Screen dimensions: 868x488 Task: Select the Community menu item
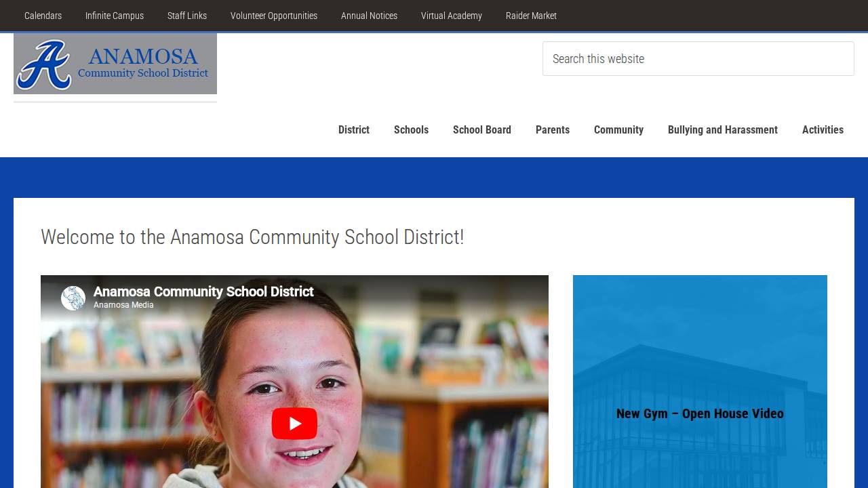coord(618,129)
